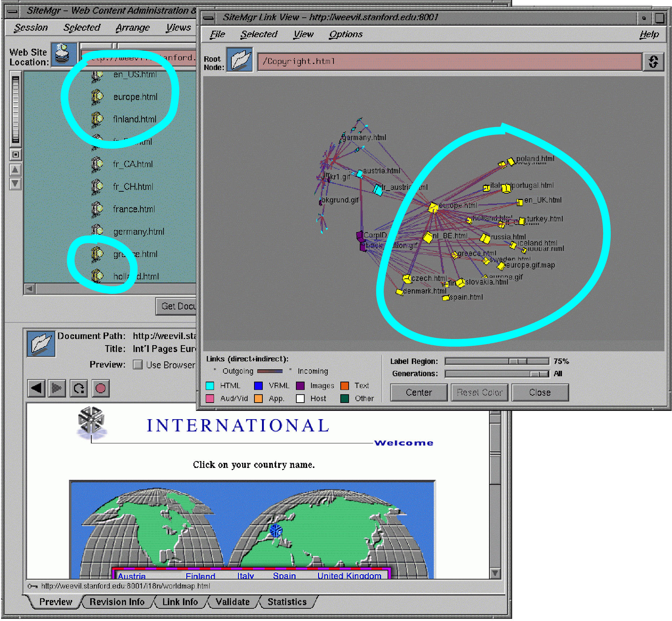672x621 pixels.
Task: Open the Options menu in Link View
Action: pos(345,34)
